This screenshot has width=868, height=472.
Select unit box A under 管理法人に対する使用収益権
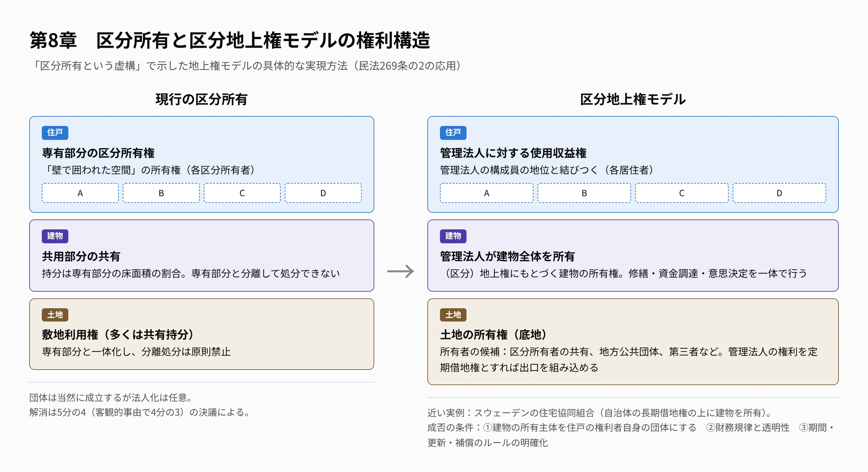(486, 193)
